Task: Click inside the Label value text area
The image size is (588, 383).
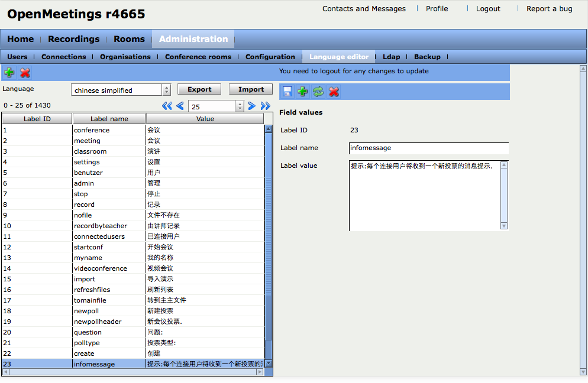Action: pos(425,196)
